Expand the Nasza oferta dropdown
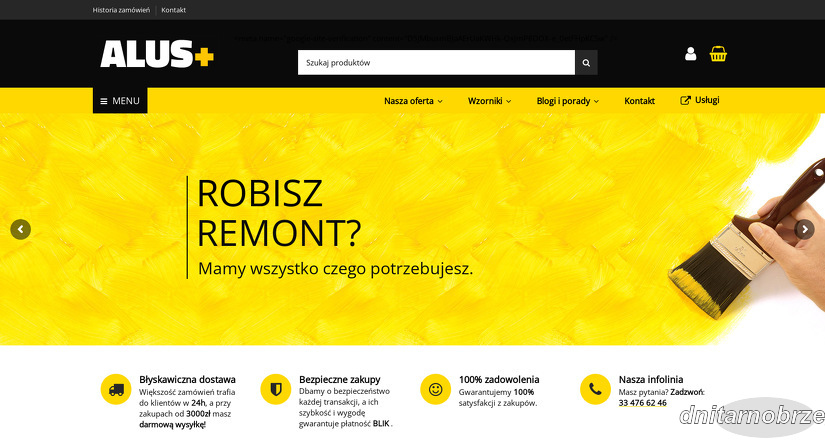 [x=413, y=101]
